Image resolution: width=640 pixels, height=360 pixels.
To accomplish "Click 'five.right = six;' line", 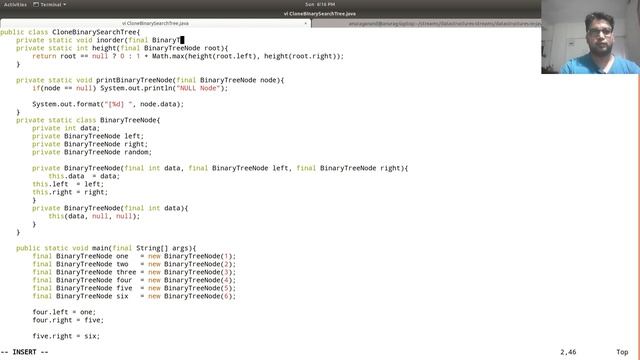I will 66,336.
